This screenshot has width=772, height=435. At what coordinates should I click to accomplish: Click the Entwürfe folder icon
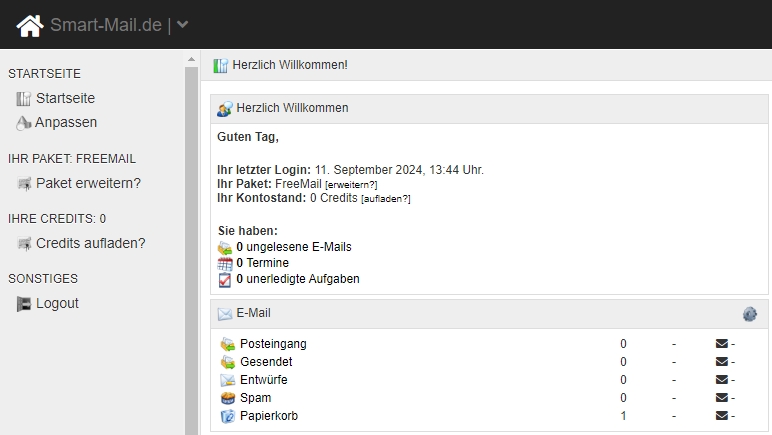(x=227, y=380)
